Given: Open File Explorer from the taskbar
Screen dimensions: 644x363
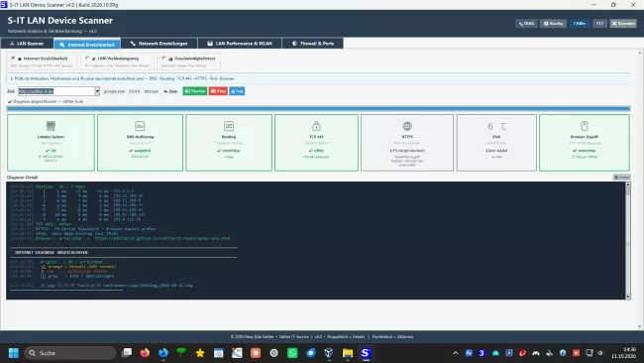Looking at the screenshot, I should [x=348, y=353].
